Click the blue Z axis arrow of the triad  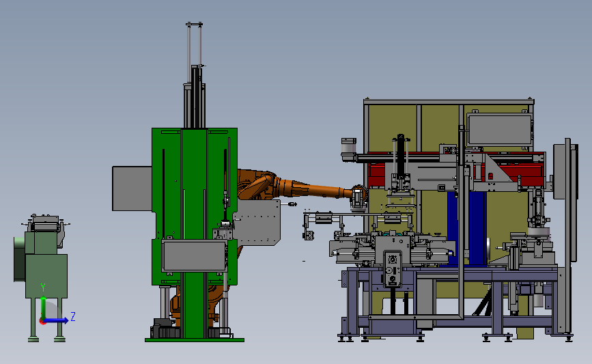pos(57,320)
